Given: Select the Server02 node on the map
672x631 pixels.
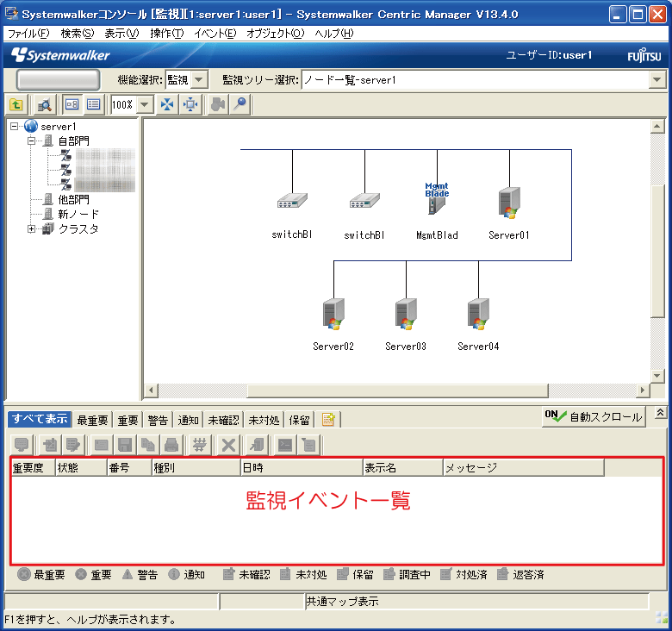Looking at the screenshot, I should [x=333, y=315].
